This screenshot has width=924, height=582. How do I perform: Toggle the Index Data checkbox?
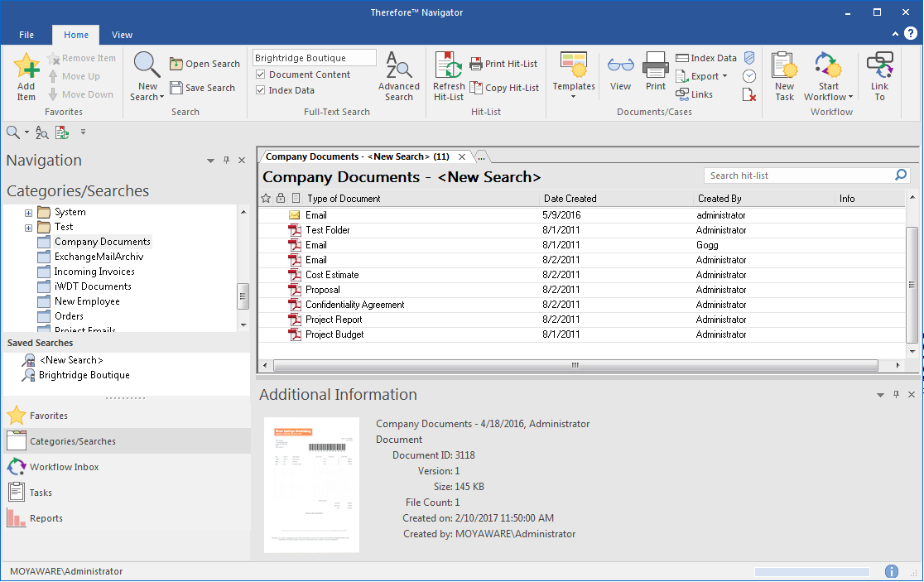pyautogui.click(x=261, y=90)
